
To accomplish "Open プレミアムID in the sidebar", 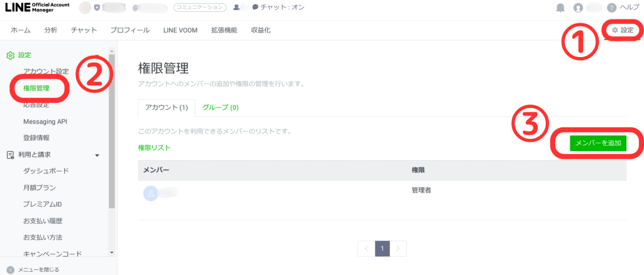I will (x=43, y=204).
